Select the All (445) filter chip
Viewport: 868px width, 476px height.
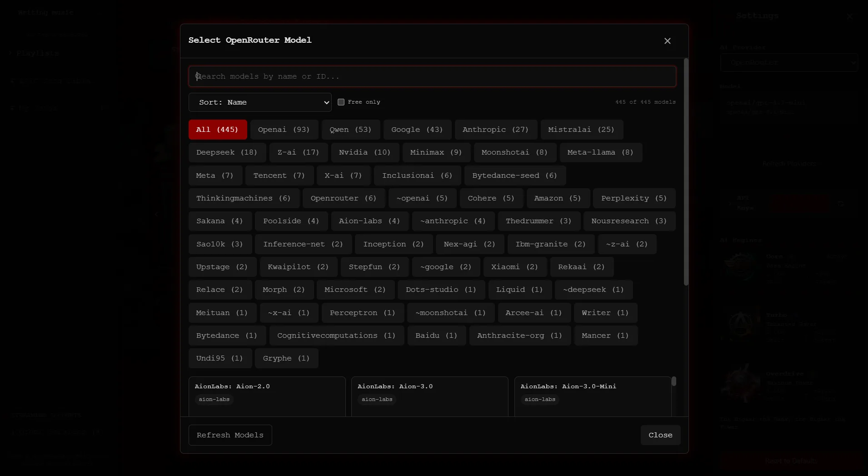pos(218,130)
